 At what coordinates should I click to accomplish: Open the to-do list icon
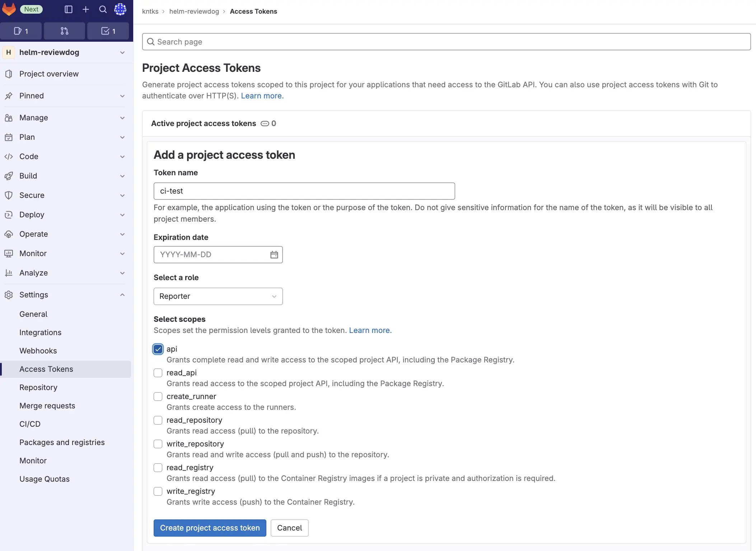(108, 31)
